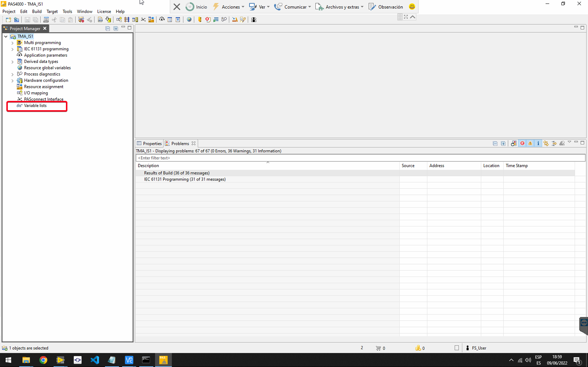
Task: Collapse the TMA_IS1 project root node
Action: point(6,36)
